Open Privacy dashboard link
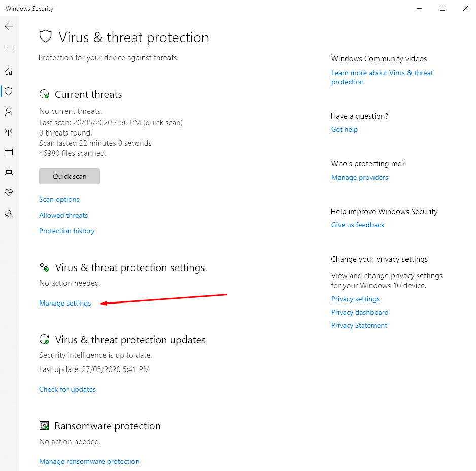 [360, 312]
